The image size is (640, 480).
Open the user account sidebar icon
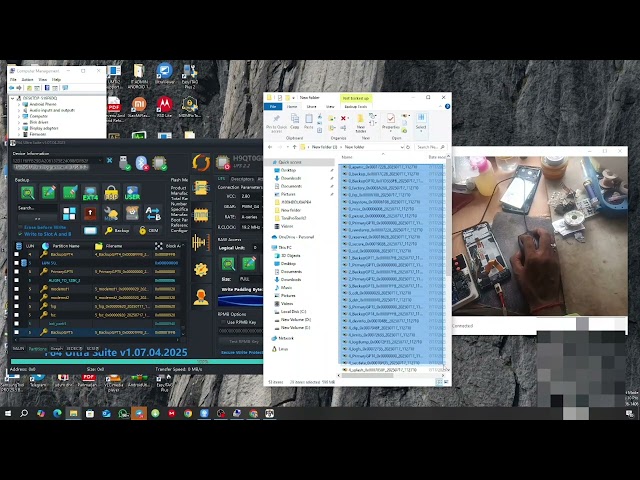(201, 297)
